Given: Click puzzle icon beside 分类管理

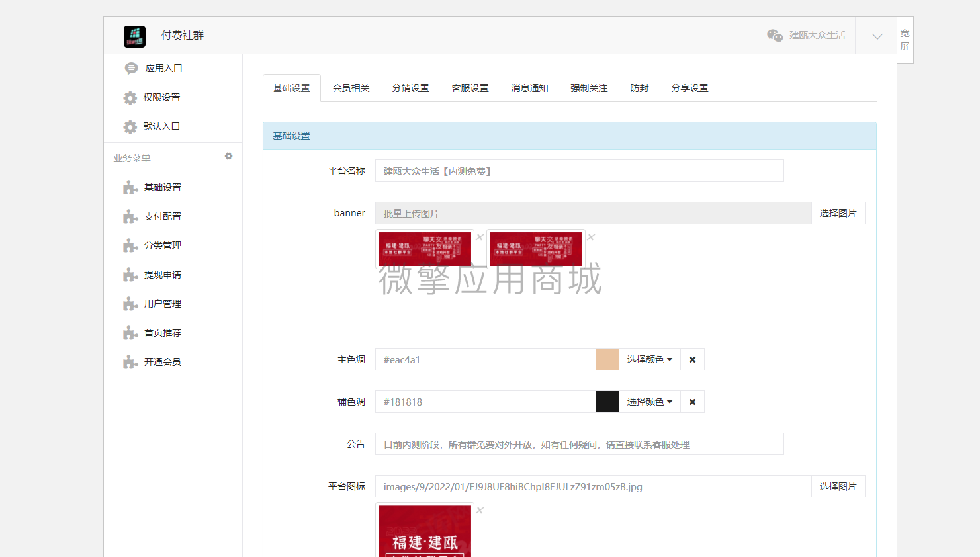Looking at the screenshot, I should [130, 246].
